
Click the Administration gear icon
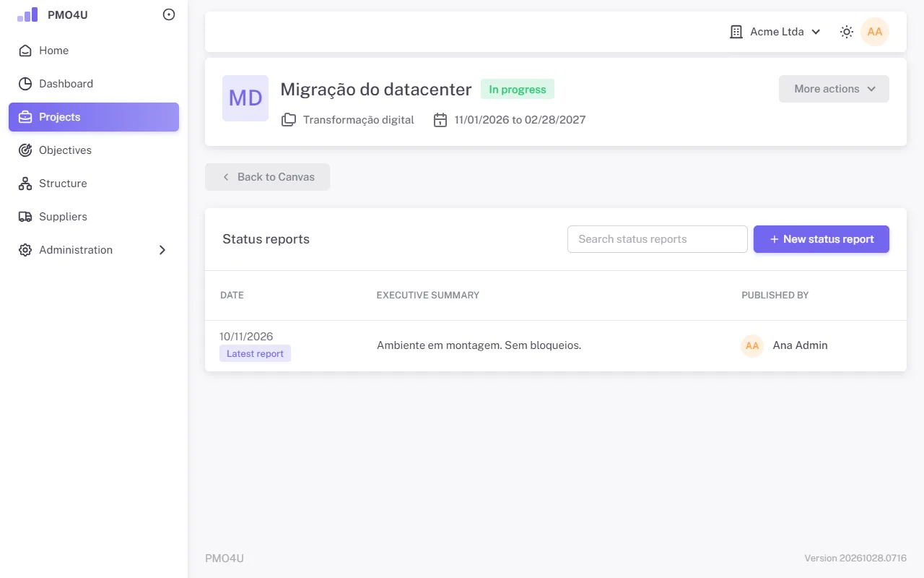[25, 250]
